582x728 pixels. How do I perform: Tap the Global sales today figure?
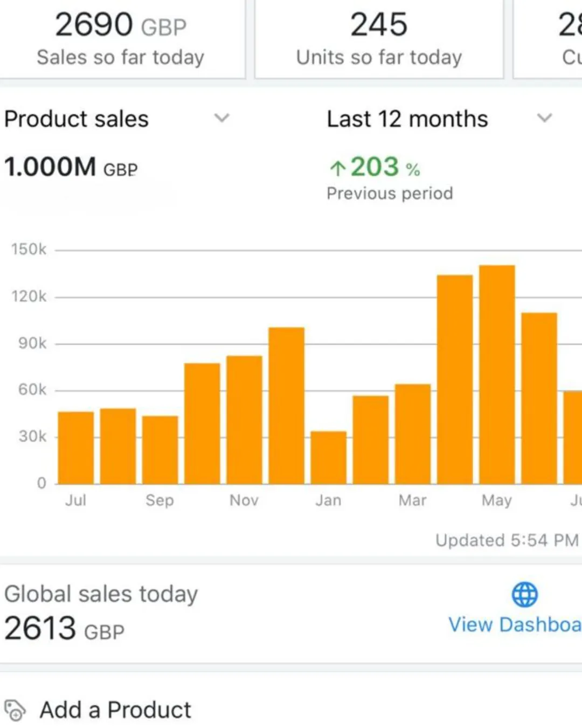65,629
